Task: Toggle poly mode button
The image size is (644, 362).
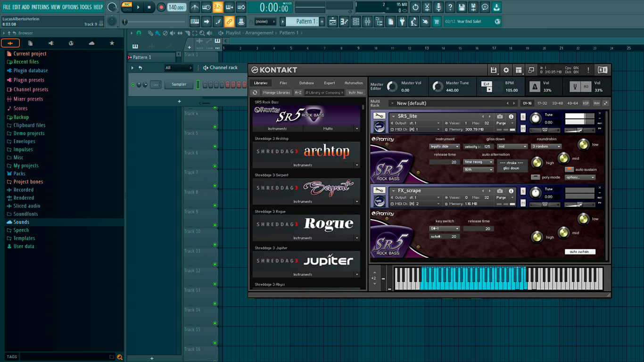Action: tap(536, 177)
